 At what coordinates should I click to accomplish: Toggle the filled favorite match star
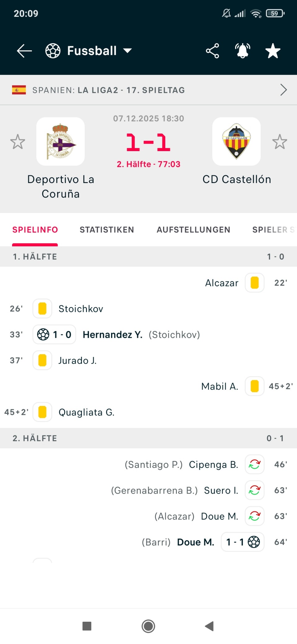tap(273, 51)
